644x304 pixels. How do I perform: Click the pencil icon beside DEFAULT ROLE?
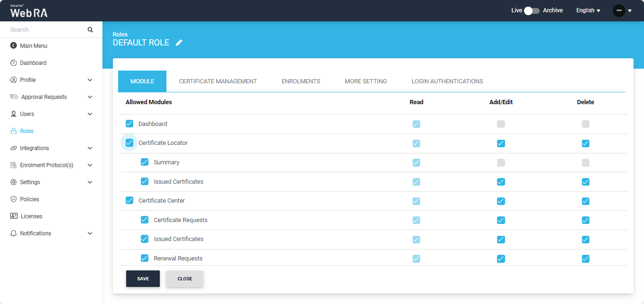click(179, 43)
